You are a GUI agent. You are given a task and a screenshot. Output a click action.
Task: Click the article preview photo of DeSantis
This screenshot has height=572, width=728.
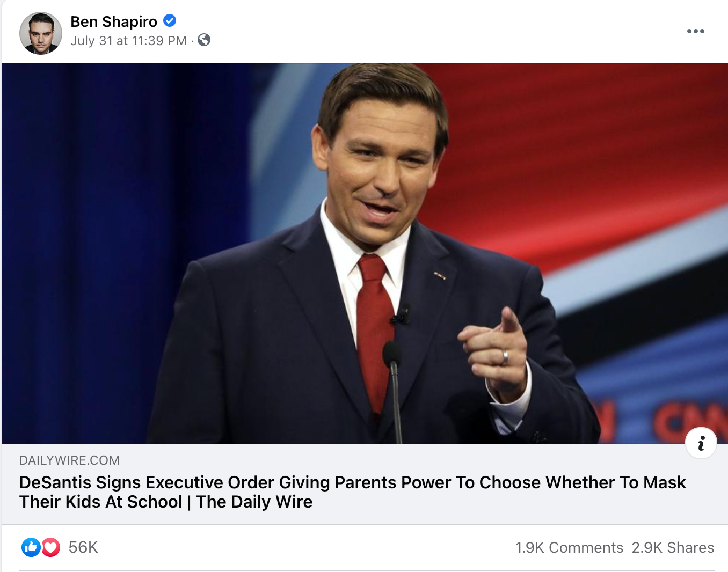[364, 252]
